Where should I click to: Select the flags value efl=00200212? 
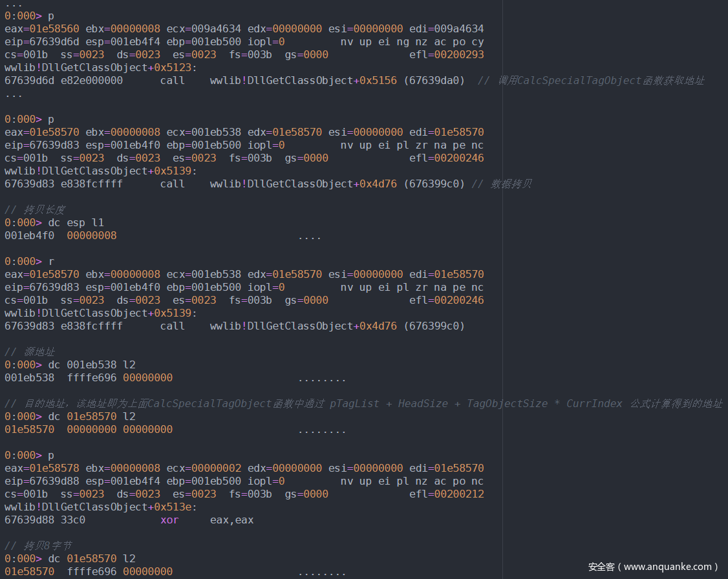pos(446,494)
